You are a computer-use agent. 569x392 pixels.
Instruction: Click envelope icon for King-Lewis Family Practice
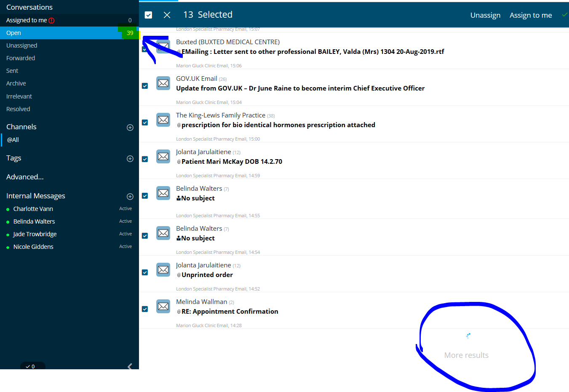click(x=163, y=120)
